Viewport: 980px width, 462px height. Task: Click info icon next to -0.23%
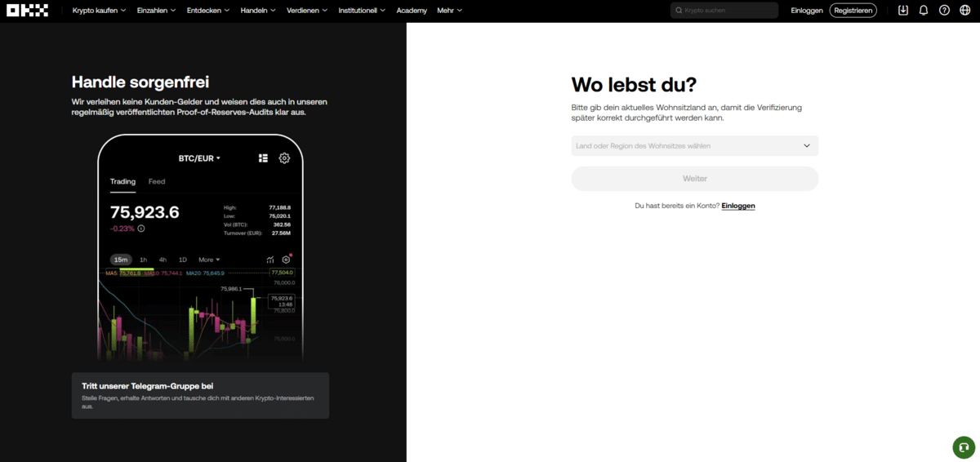pyautogui.click(x=141, y=229)
